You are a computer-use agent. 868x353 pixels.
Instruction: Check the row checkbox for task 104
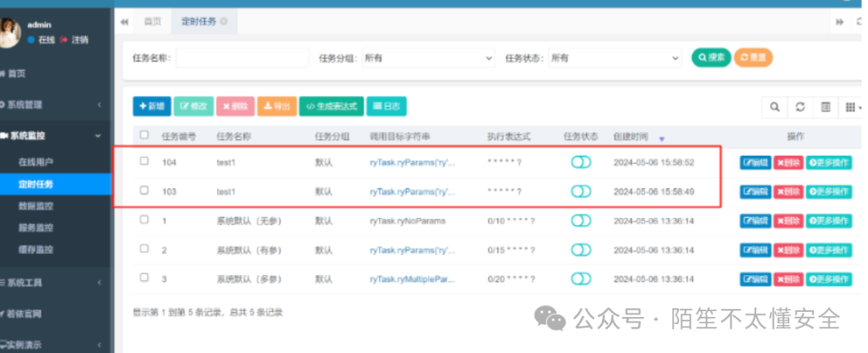point(144,161)
